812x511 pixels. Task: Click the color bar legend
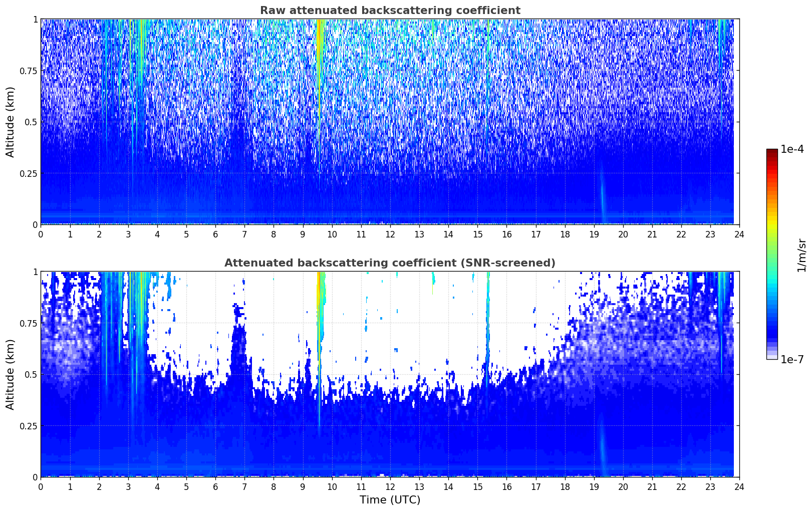[x=772, y=254]
